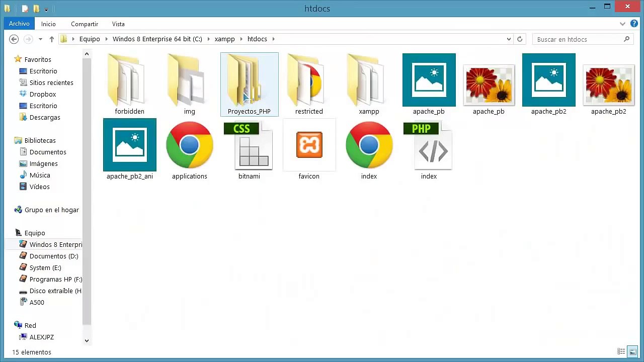Click the Equipo breadcrumb

[90, 39]
